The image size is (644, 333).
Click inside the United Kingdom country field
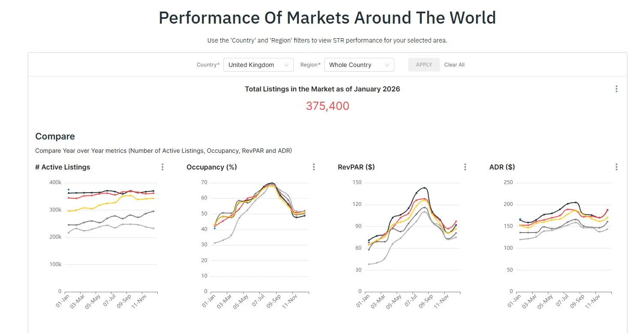[251, 65]
